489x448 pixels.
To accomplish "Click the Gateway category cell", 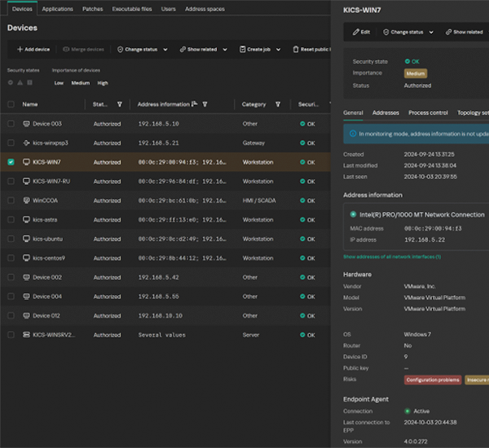I will tap(253, 143).
